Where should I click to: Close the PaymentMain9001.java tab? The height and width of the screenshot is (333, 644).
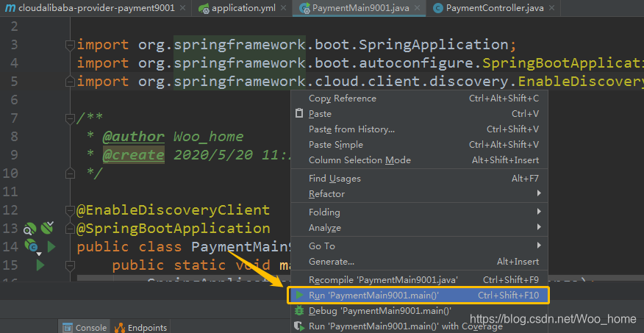(418, 8)
